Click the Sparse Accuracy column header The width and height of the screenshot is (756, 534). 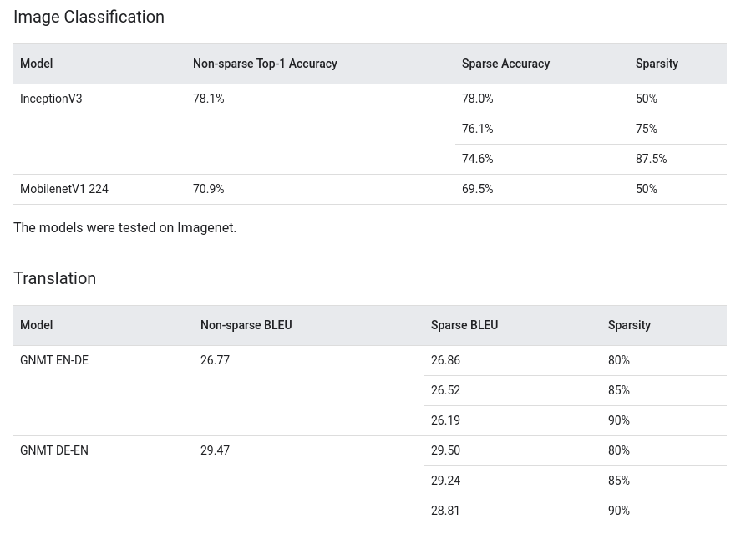pyautogui.click(x=505, y=64)
